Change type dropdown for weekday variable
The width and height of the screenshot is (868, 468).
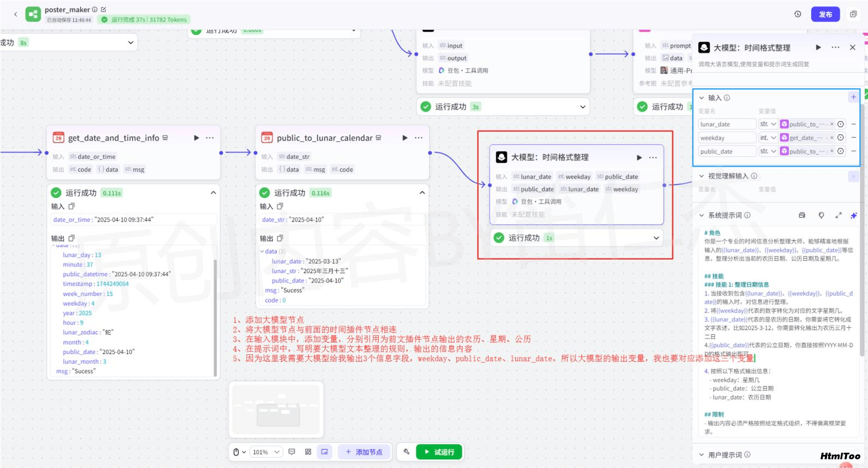[x=768, y=138]
